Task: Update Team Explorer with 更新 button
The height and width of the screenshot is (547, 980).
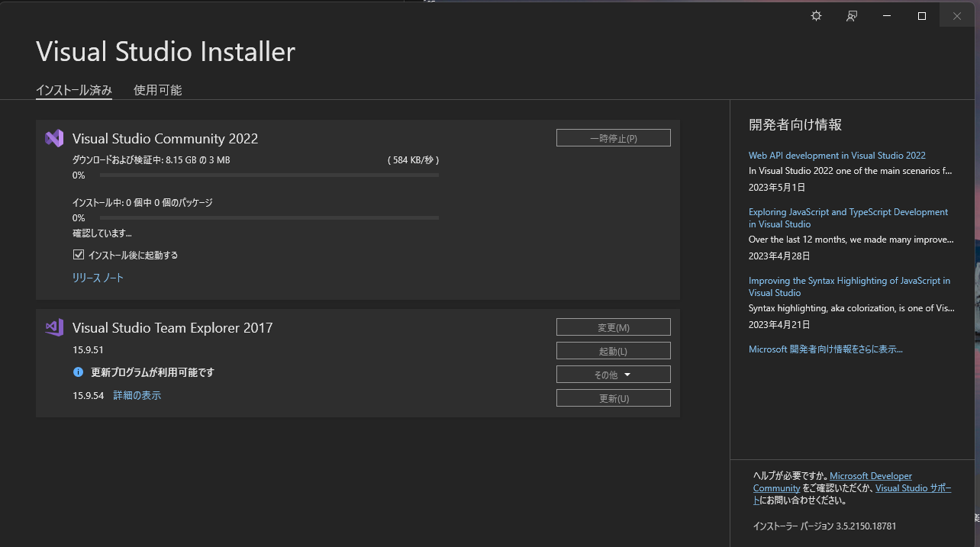Action: click(613, 397)
